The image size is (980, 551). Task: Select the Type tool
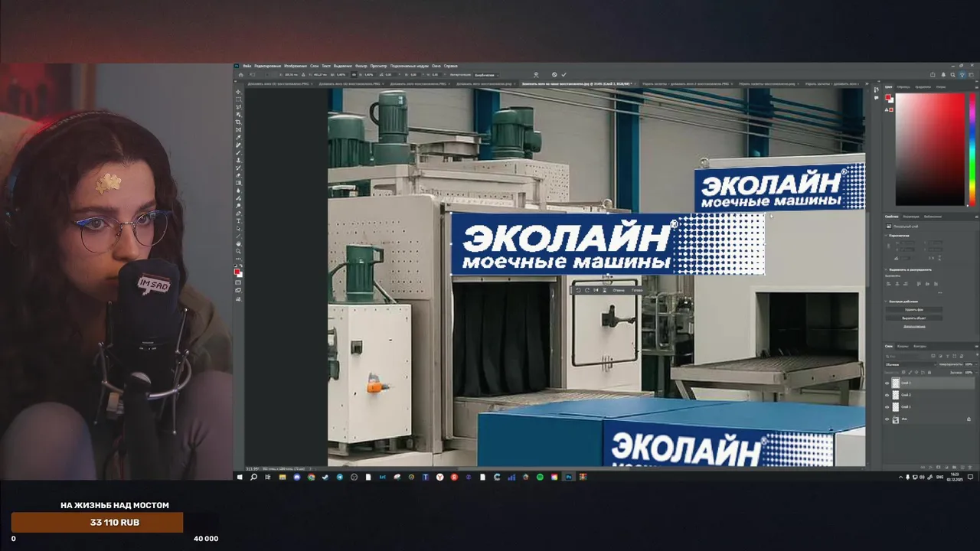(239, 220)
